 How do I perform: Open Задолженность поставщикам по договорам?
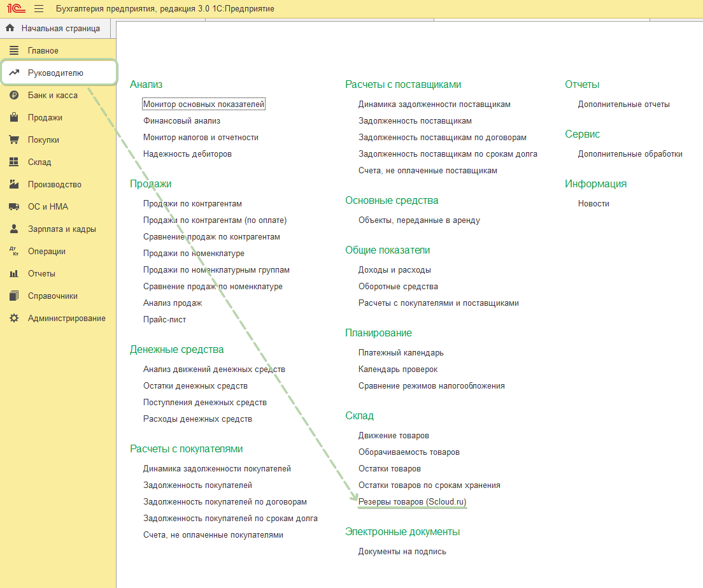pos(443,138)
